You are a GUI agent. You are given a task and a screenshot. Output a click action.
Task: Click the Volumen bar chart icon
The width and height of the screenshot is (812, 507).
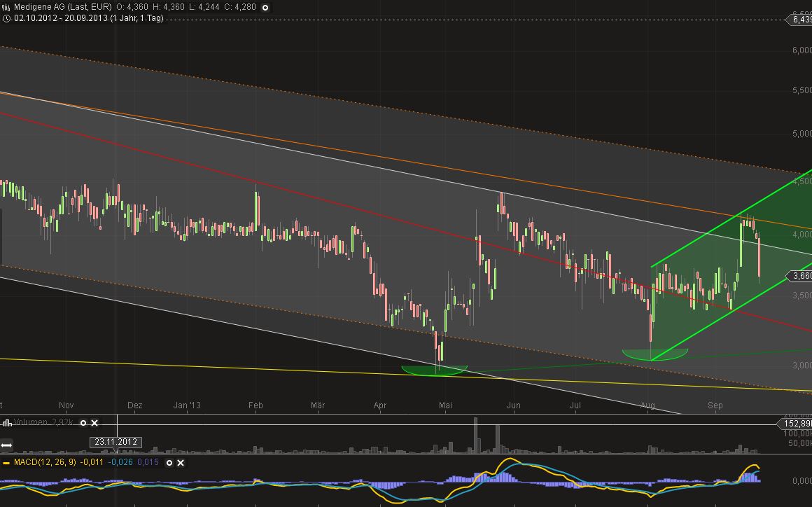point(7,422)
